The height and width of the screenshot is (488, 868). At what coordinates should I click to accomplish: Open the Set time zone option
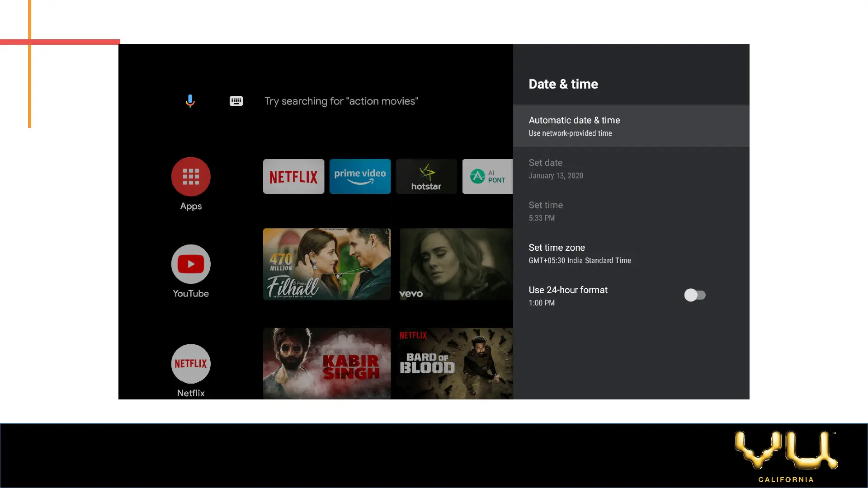631,253
